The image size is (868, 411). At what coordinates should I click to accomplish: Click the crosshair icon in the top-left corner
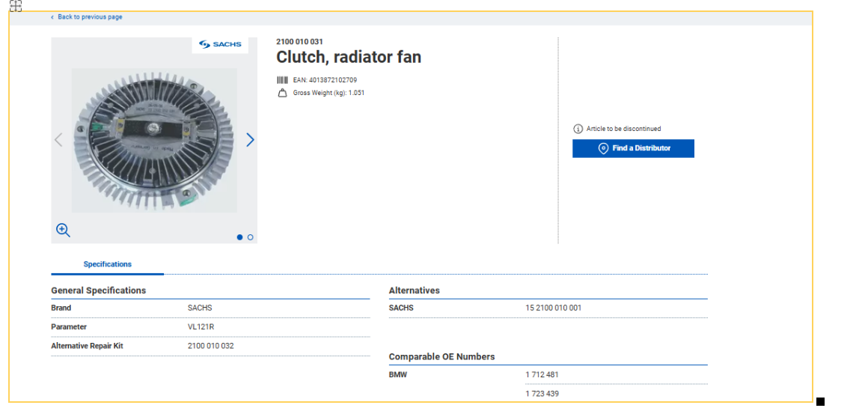(15, 6)
